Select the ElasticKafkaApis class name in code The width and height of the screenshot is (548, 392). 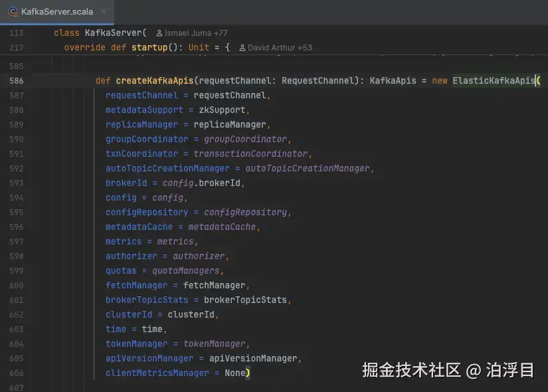pyautogui.click(x=493, y=80)
